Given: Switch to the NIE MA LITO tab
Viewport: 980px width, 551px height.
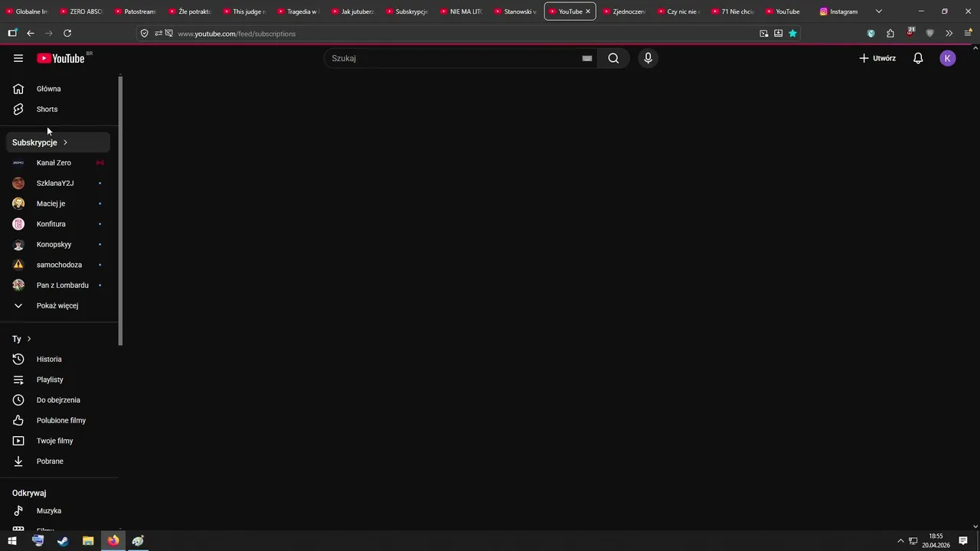Looking at the screenshot, I should [x=461, y=11].
